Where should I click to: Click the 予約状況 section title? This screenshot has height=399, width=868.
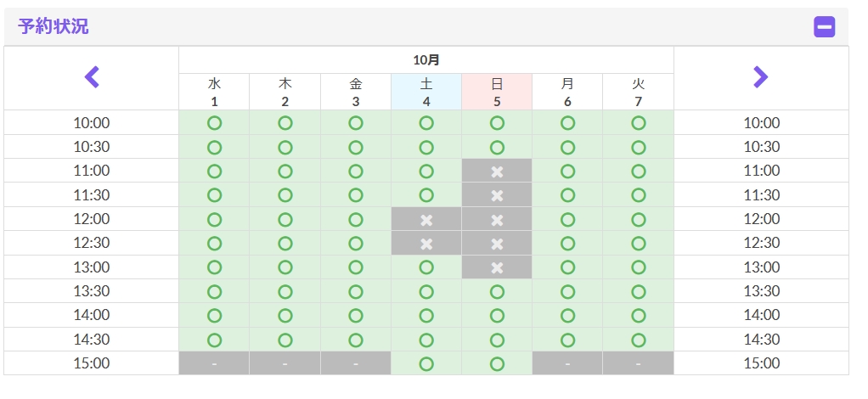(54, 26)
